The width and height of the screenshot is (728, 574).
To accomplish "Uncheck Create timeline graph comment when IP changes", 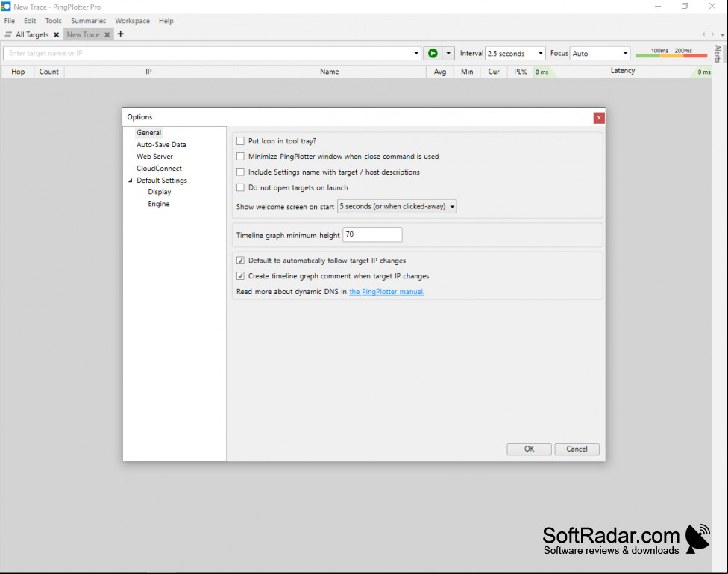I will pyautogui.click(x=240, y=276).
